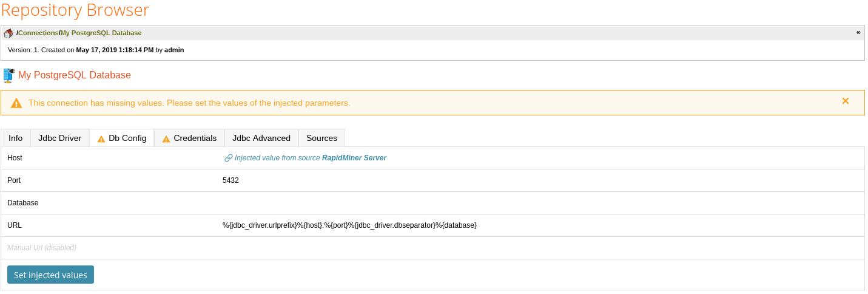Open the Jdbc Driver tab
868x294 pixels.
point(59,138)
